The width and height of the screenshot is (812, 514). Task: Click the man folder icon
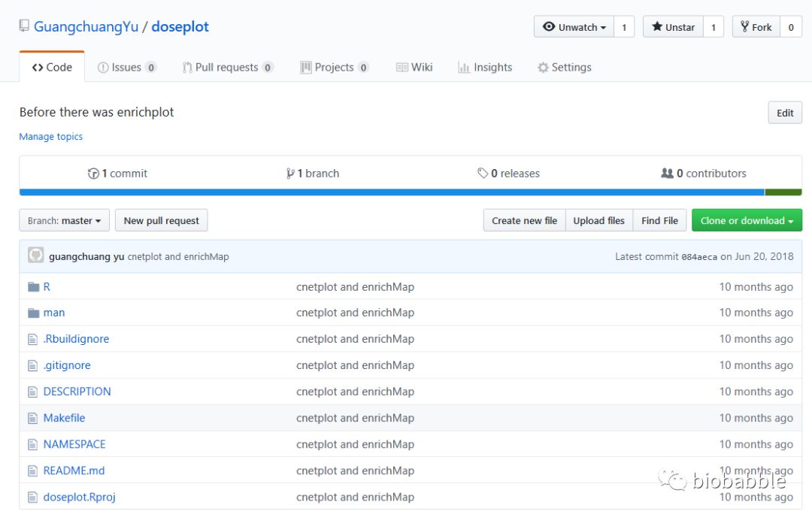(33, 313)
